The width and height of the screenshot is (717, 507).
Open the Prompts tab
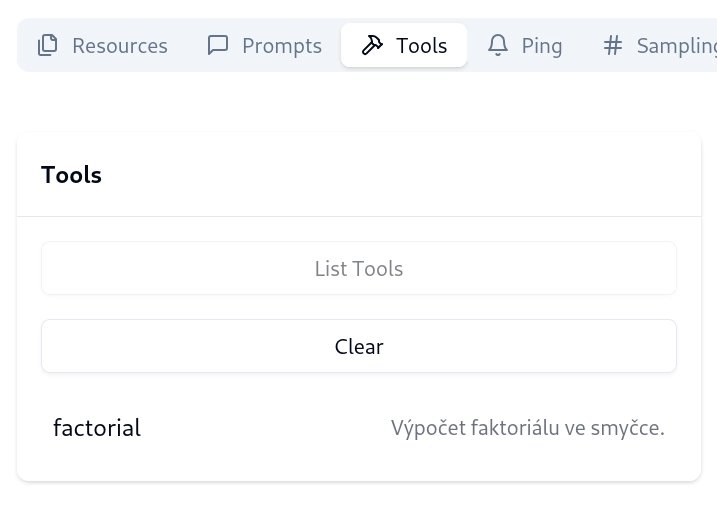[x=282, y=46]
